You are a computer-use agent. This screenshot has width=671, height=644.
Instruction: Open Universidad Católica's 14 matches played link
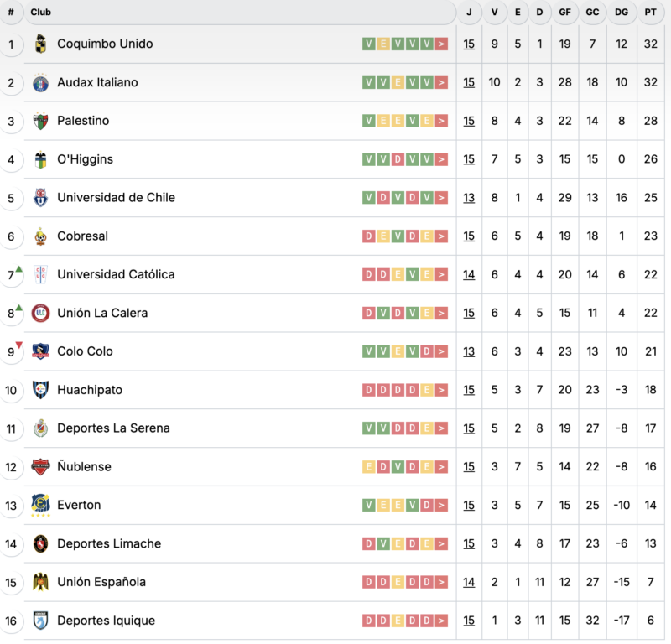[469, 274]
